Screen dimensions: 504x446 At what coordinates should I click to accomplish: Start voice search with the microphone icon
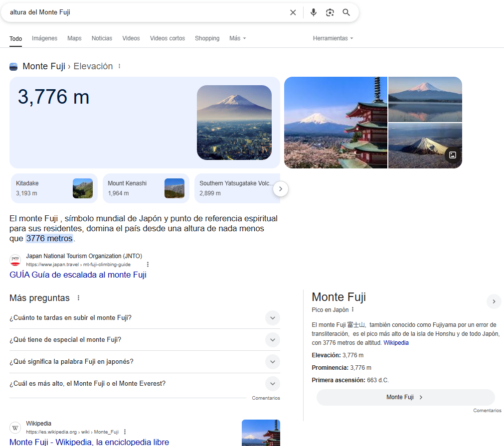click(313, 12)
